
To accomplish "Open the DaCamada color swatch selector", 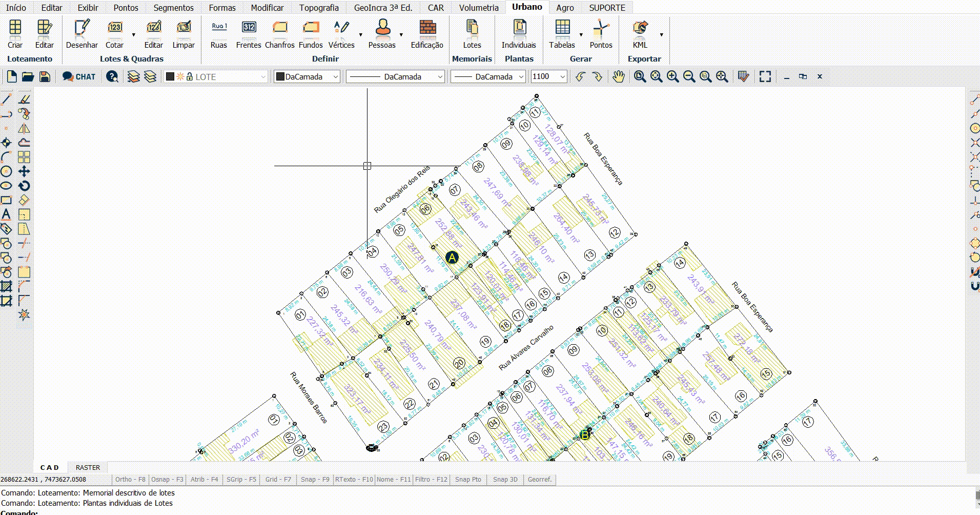I will click(x=307, y=77).
